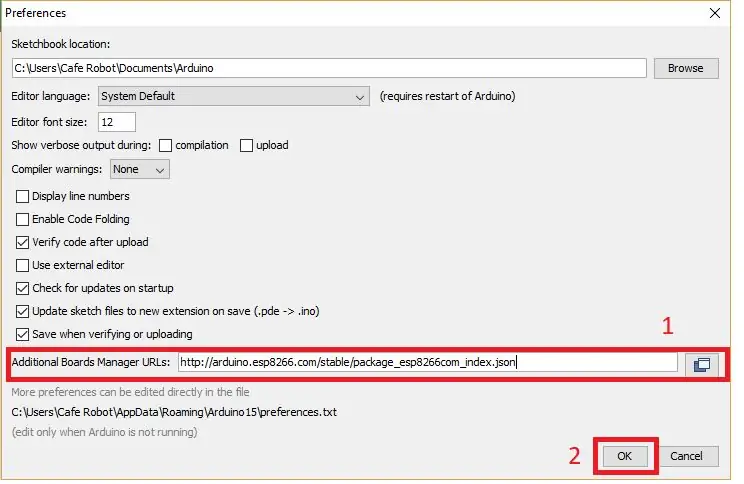Disable Check for updates on startup
The width and height of the screenshot is (744, 484).
pos(22,289)
